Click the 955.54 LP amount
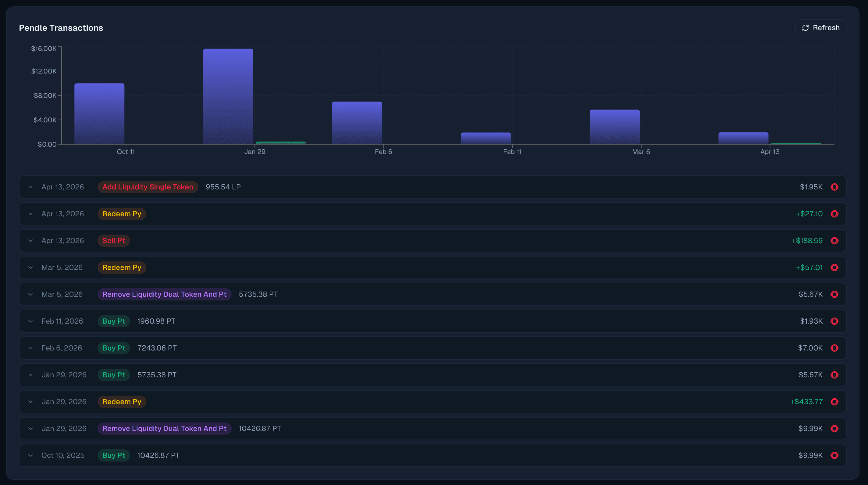Image resolution: width=868 pixels, height=485 pixels. click(223, 187)
